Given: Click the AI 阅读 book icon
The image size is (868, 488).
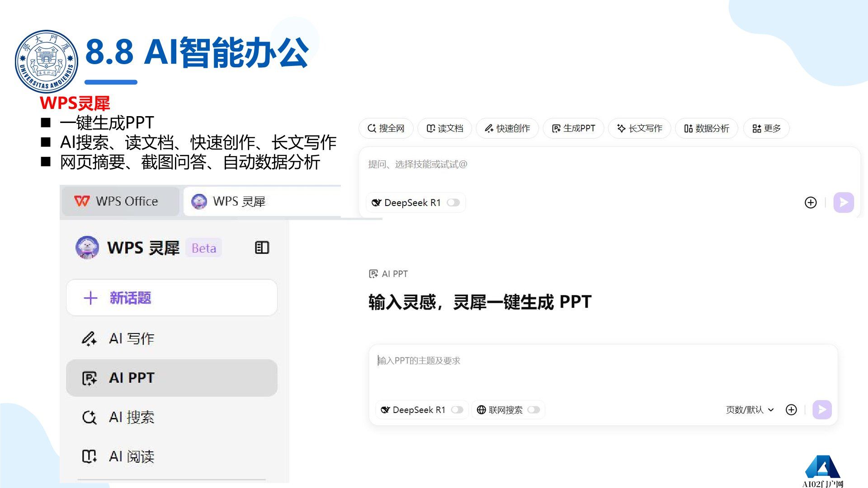Looking at the screenshot, I should [89, 457].
